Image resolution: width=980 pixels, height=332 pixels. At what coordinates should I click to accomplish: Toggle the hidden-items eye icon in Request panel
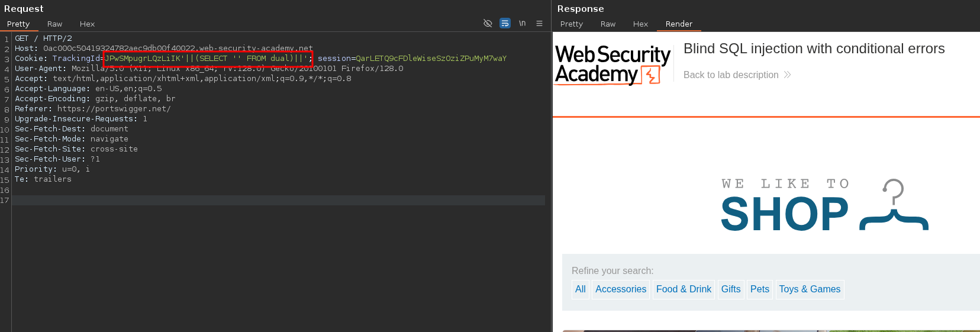(x=488, y=23)
